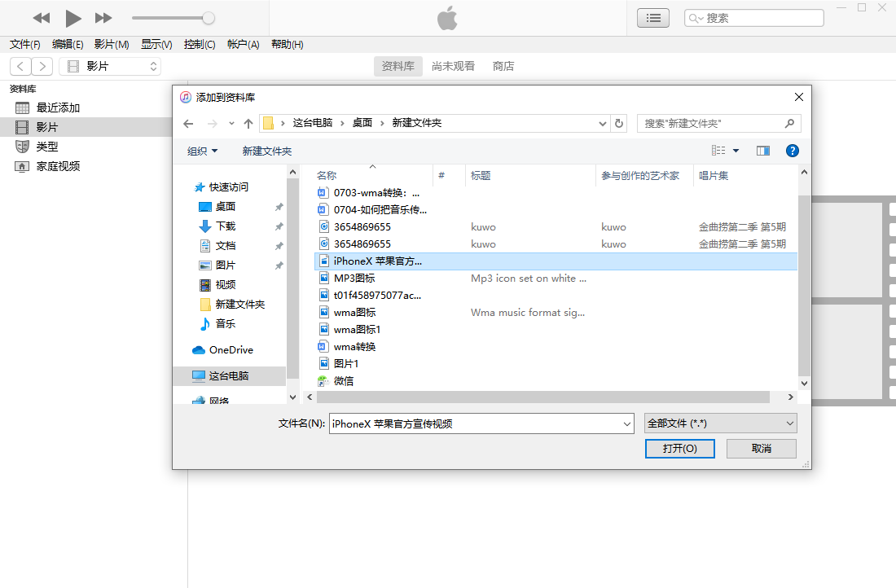Open the 帐户(A) menu
This screenshot has height=588, width=896.
244,45
